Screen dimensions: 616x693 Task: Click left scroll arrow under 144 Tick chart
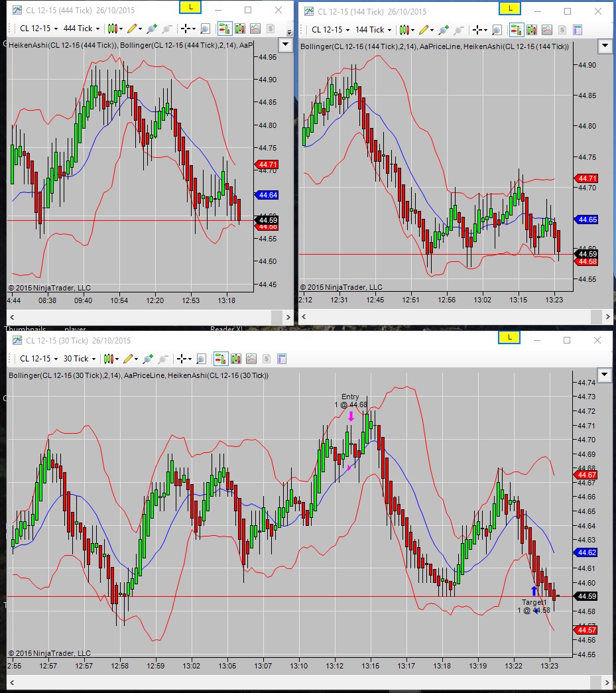[304, 317]
